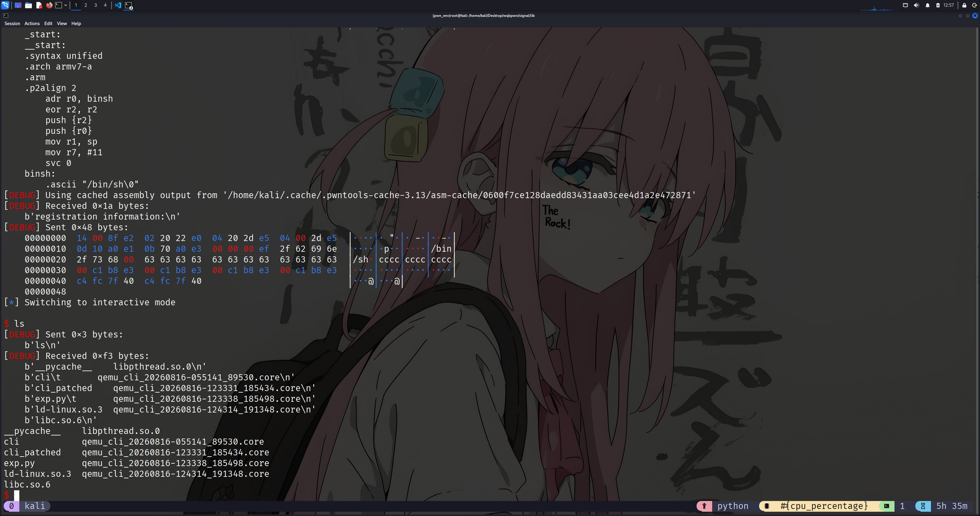The height and width of the screenshot is (516, 980).
Task: Click the '.ascii "/bin/sh\0"' line
Action: click(92, 184)
